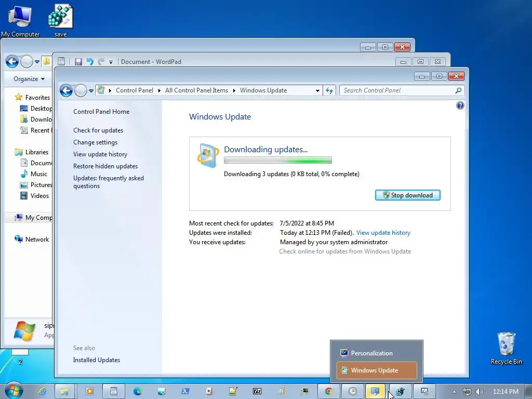Click the Forward arrow in Windows Update window
The image size is (532, 399).
(81, 90)
